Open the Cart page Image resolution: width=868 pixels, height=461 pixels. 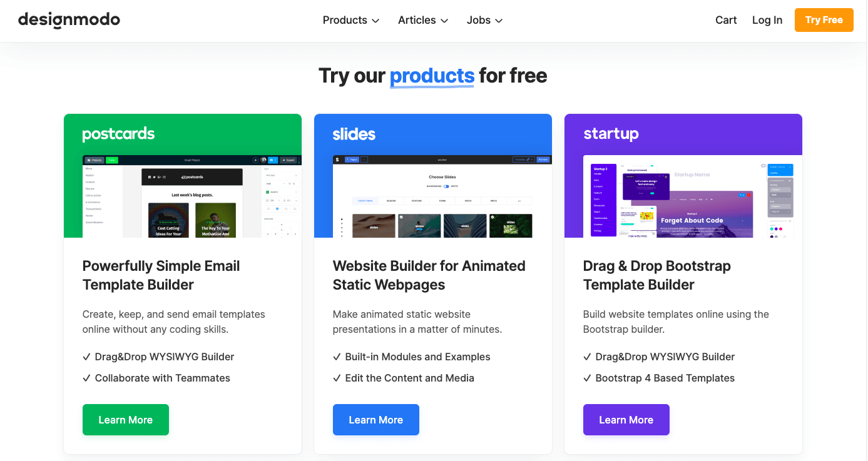[x=726, y=20]
